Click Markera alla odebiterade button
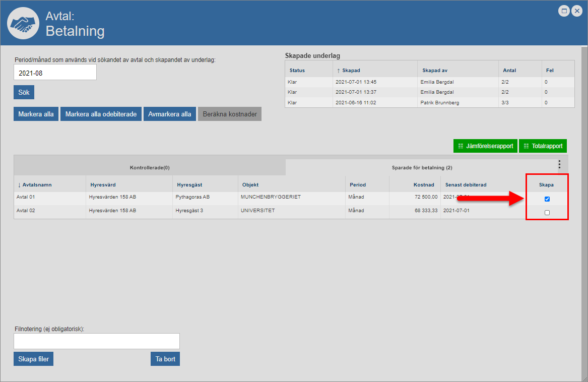 tap(101, 114)
